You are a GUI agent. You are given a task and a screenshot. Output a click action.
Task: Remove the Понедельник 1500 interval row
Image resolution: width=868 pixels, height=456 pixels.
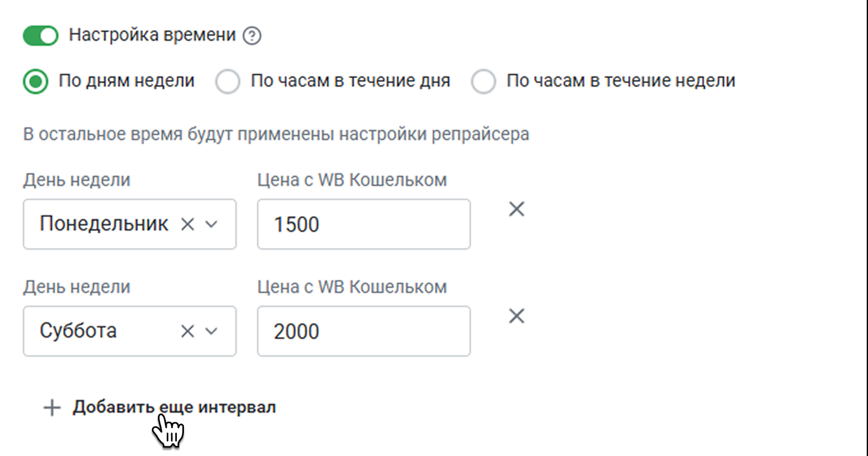point(517,209)
